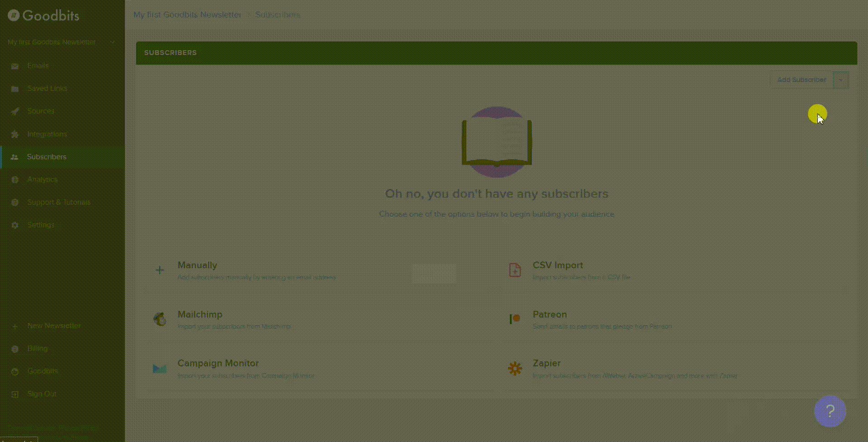Click the Add Subscriber button
Image resolution: width=868 pixels, height=442 pixels.
tap(802, 80)
